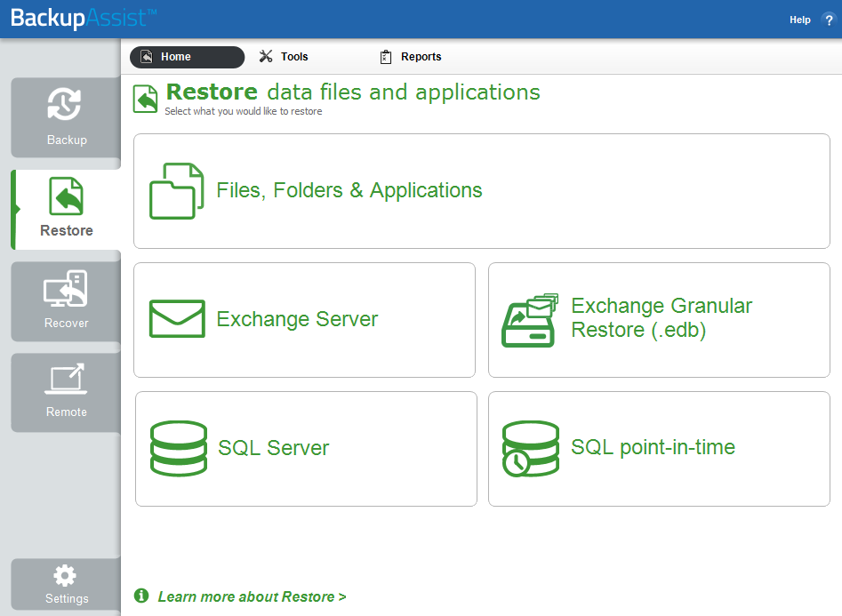Click the Help text link

[799, 20]
